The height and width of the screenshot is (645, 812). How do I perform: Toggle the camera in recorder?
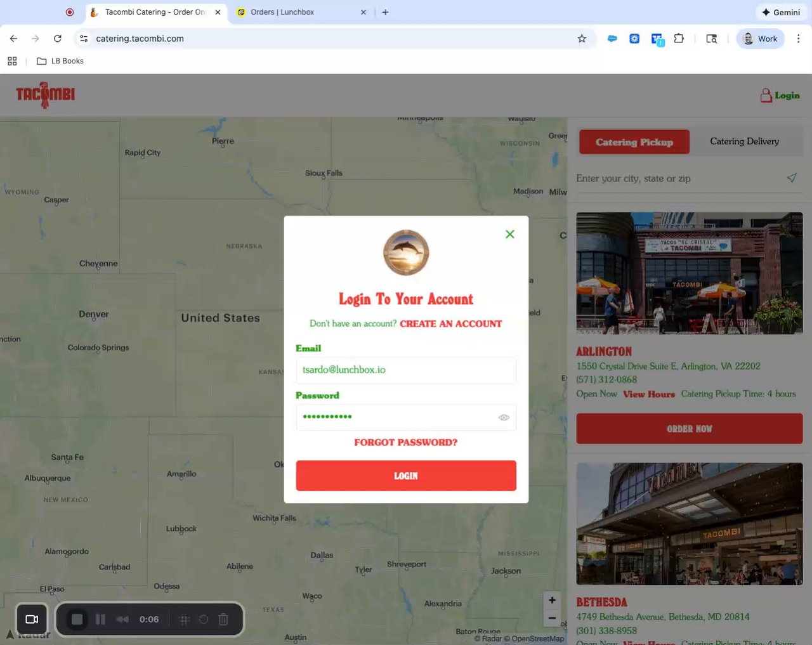[x=32, y=619]
